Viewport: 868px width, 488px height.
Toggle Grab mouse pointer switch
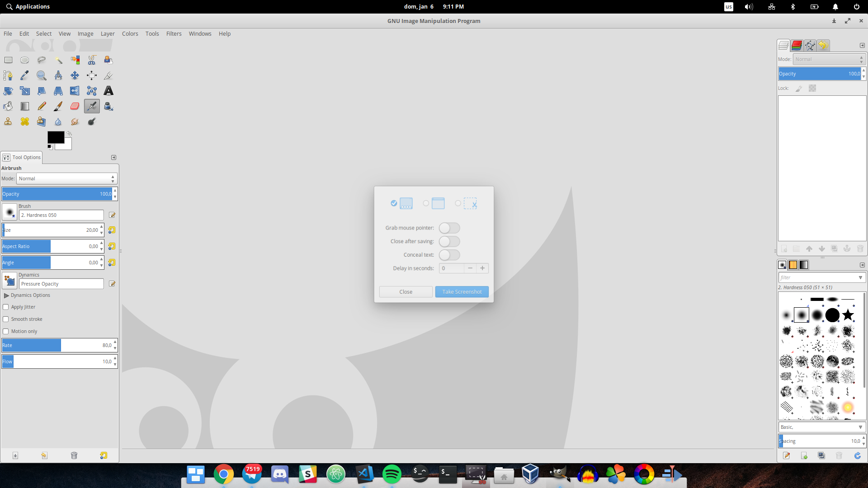pyautogui.click(x=449, y=228)
